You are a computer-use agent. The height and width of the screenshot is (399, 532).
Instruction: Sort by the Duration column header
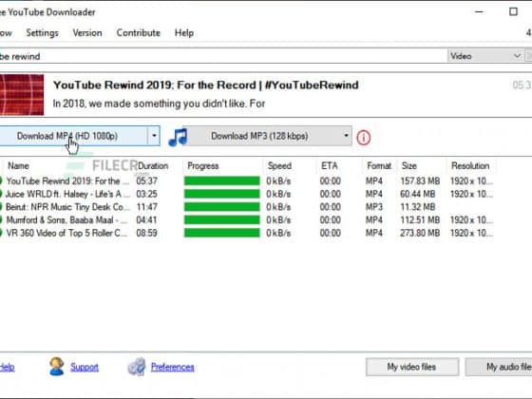(153, 166)
